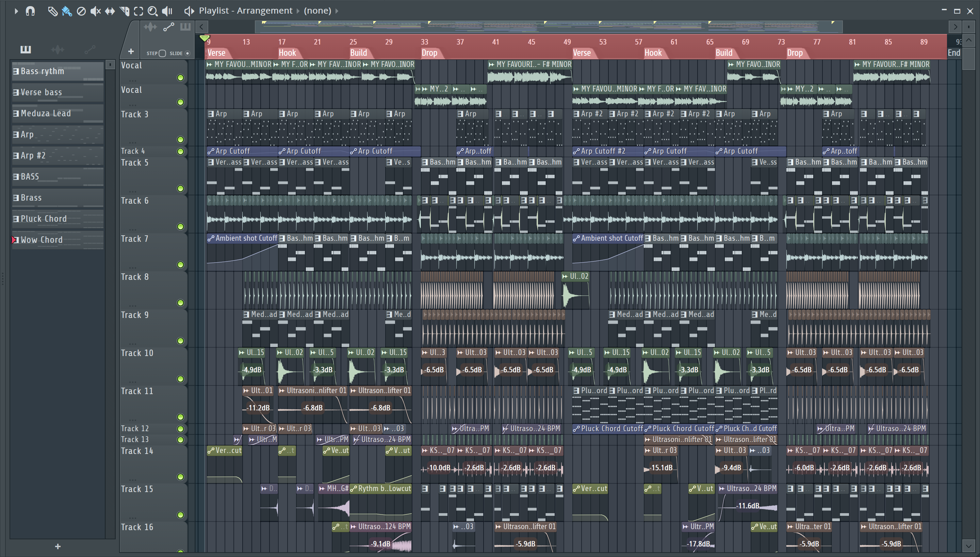This screenshot has width=980, height=557.
Task: Select the Slip tool with double arrows
Action: click(110, 11)
